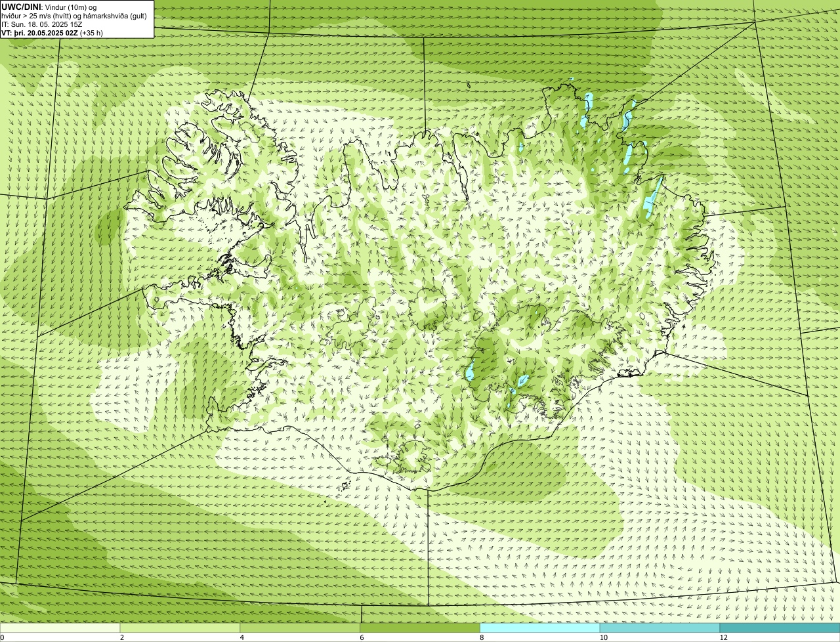Screen dimensions: 840x642
Task: Select the color bar segment between 2 and 4
Action: [180, 628]
